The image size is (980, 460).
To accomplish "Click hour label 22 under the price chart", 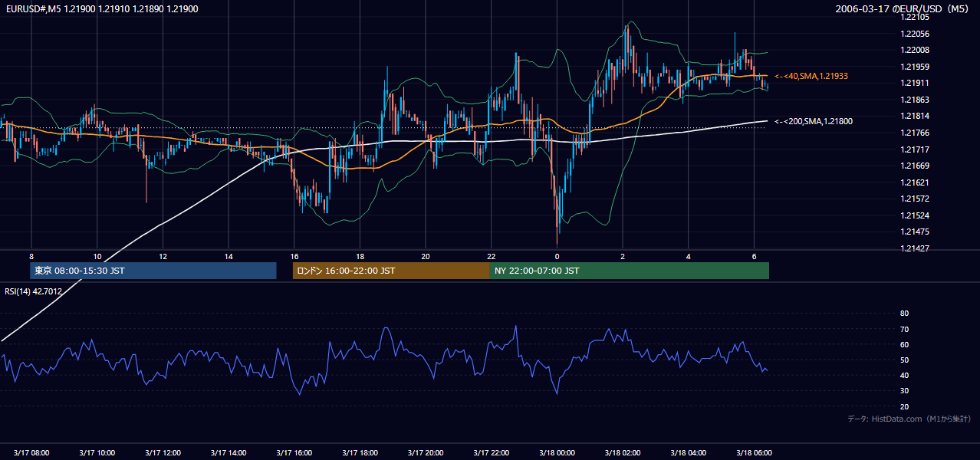I will (x=492, y=256).
